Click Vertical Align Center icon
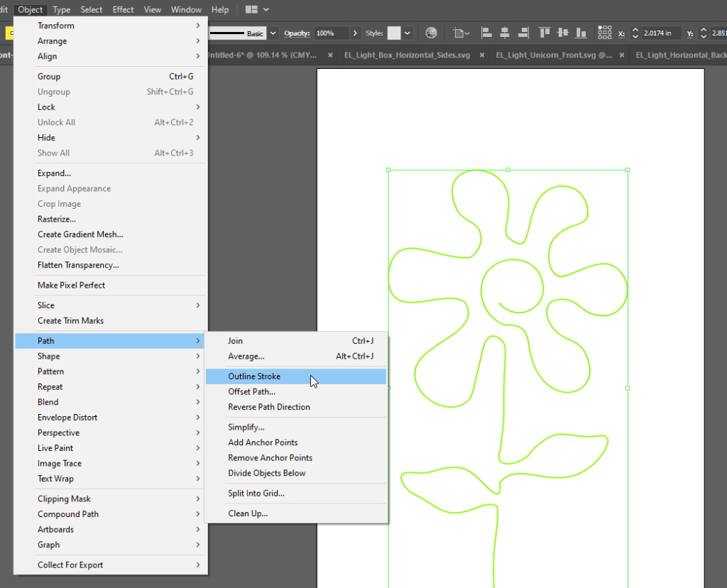 click(563, 33)
